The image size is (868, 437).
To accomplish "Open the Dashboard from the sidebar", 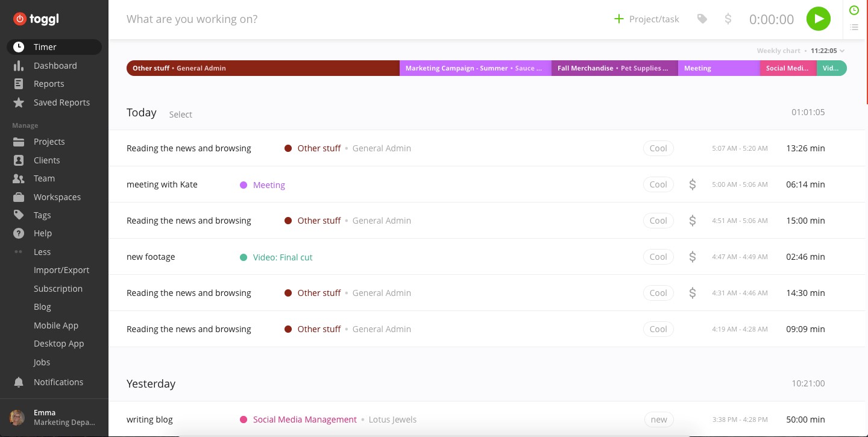I will click(55, 66).
